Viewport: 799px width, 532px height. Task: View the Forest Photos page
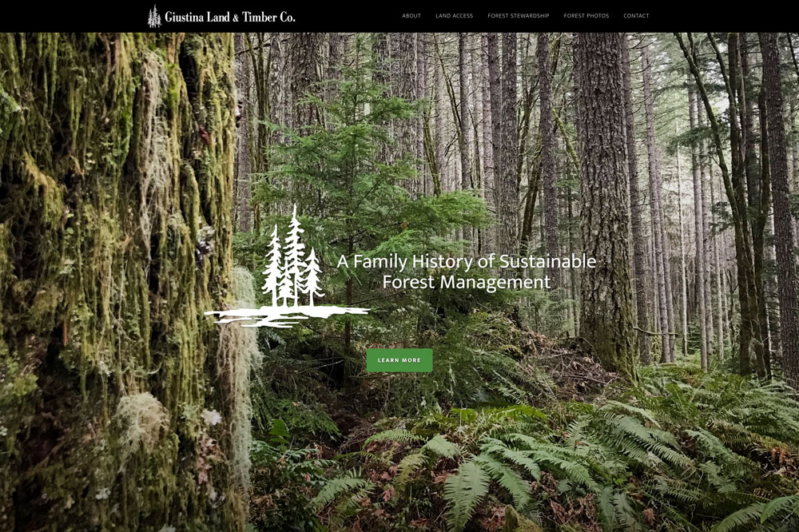pos(586,16)
